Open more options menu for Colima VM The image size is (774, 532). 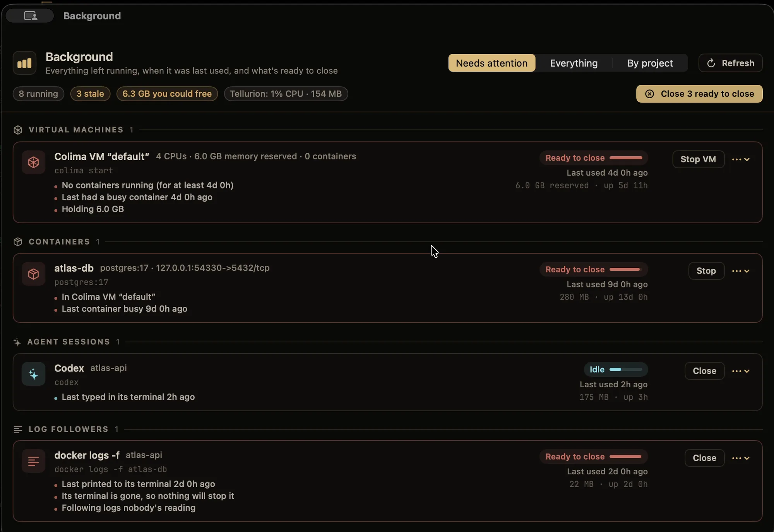(x=741, y=159)
